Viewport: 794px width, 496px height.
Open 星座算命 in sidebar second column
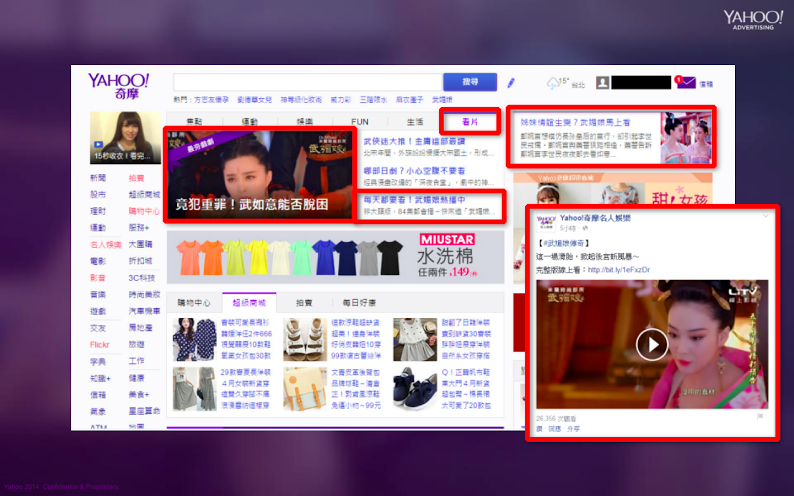pos(144,411)
